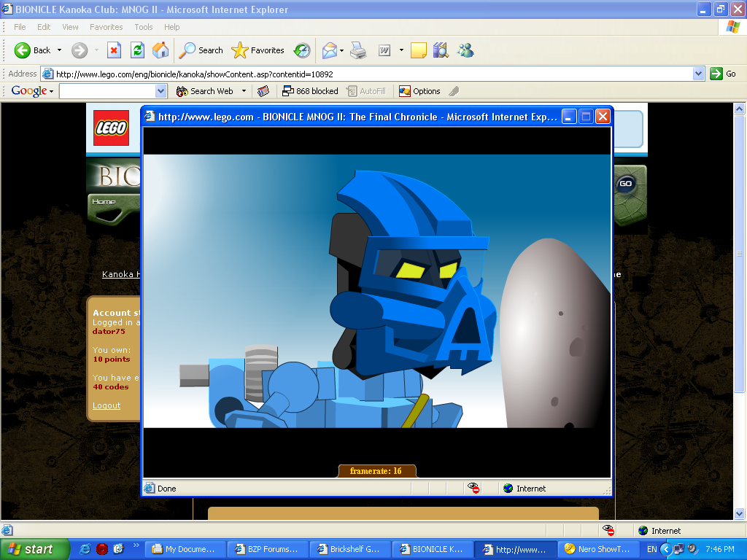Click the Google toolbar logo

(29, 90)
